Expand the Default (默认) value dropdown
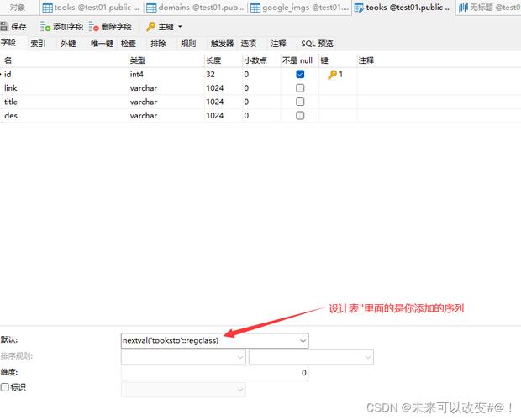Screen dimensions: 521x420 (x=303, y=341)
